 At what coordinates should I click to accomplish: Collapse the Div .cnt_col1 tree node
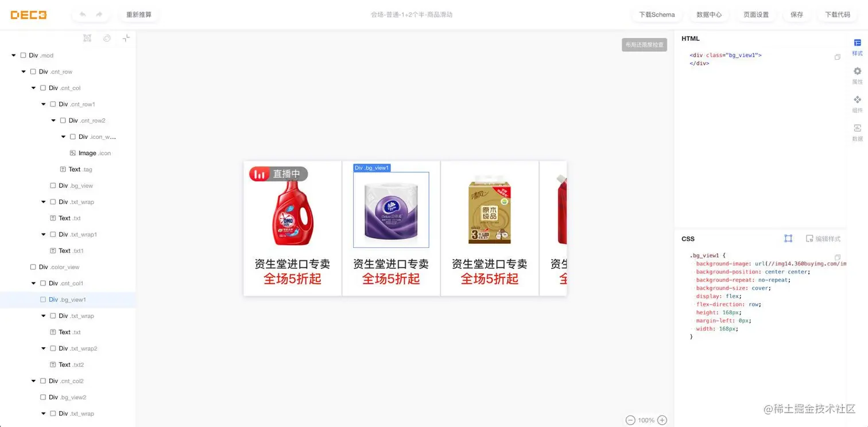pyautogui.click(x=33, y=283)
